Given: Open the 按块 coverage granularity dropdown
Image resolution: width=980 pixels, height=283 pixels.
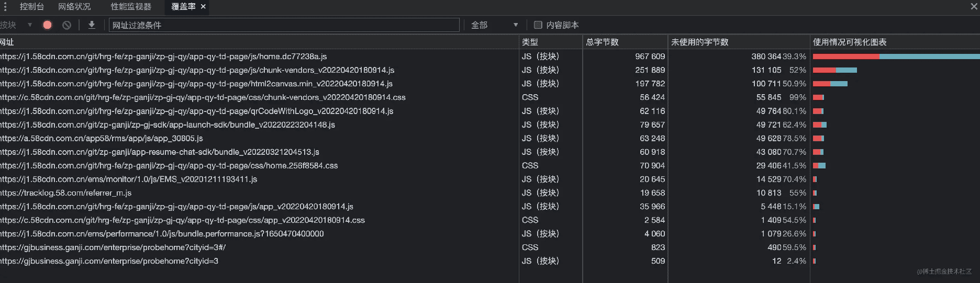Looking at the screenshot, I should click(x=16, y=25).
